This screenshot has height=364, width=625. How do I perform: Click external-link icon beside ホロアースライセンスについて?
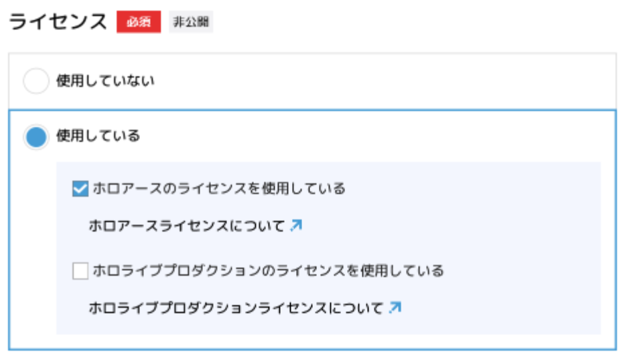pos(296,226)
